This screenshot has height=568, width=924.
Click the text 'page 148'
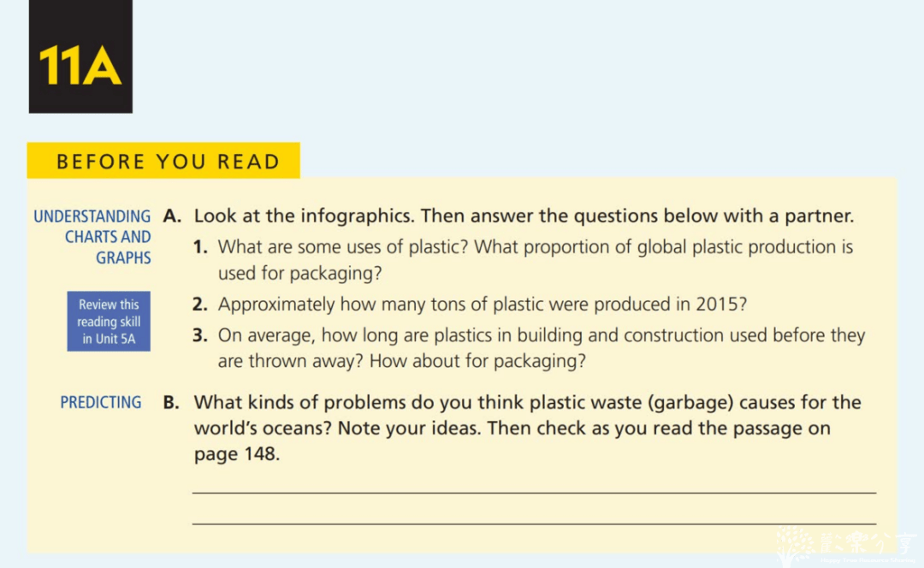pyautogui.click(x=235, y=454)
